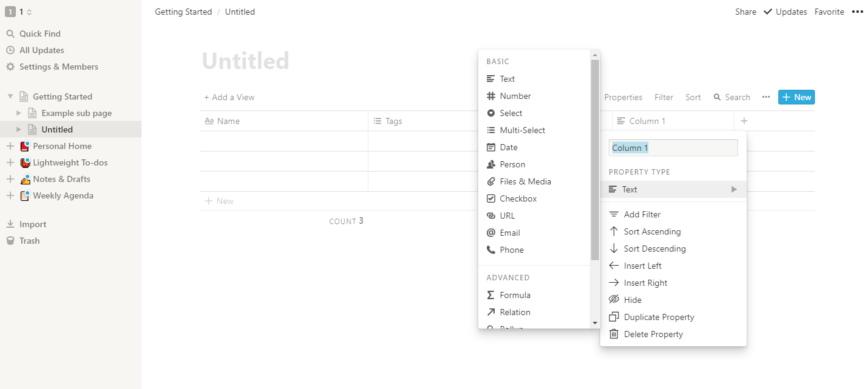868x389 pixels.
Task: Click plus icon beside Personal Home
Action: click(x=10, y=146)
